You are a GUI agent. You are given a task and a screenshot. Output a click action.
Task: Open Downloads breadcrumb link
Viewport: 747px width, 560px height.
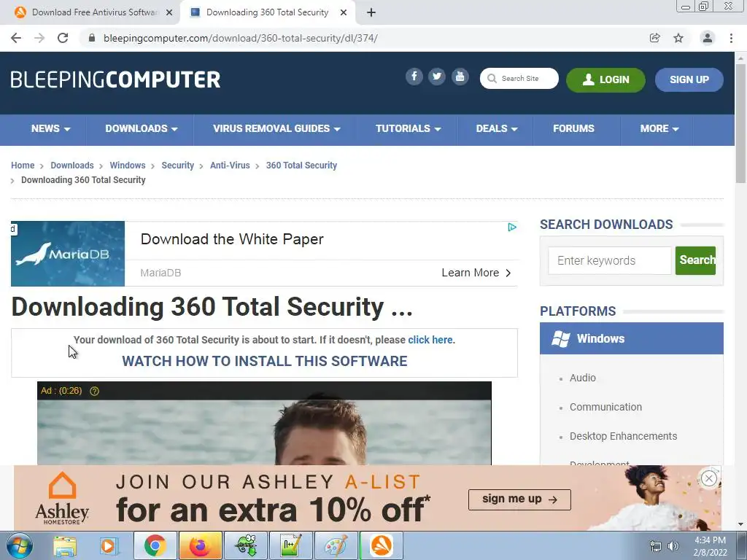[72, 166]
